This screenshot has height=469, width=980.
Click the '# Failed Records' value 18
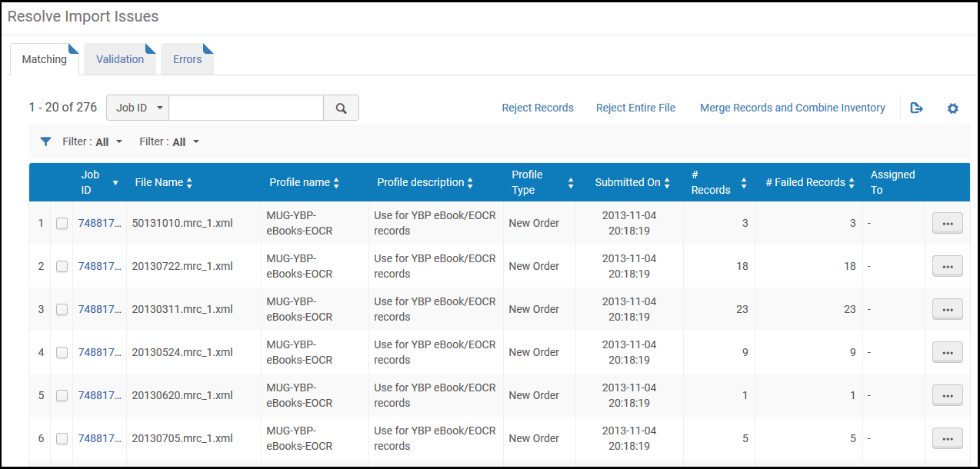pos(849,266)
